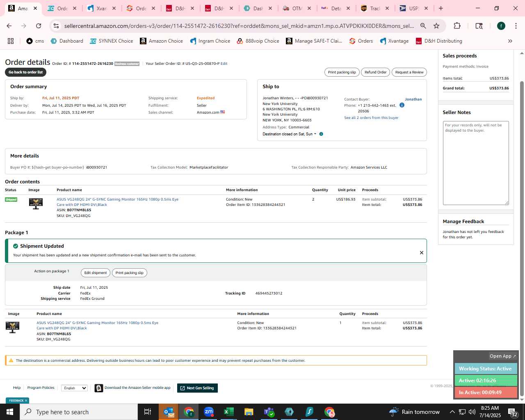Open the Orders bookmark
525x420 pixels.
[x=361, y=41]
